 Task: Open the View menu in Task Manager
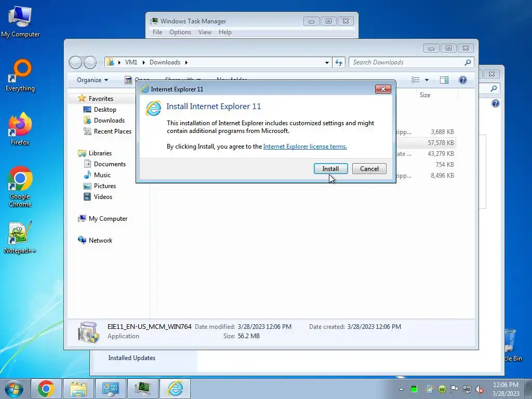point(205,32)
